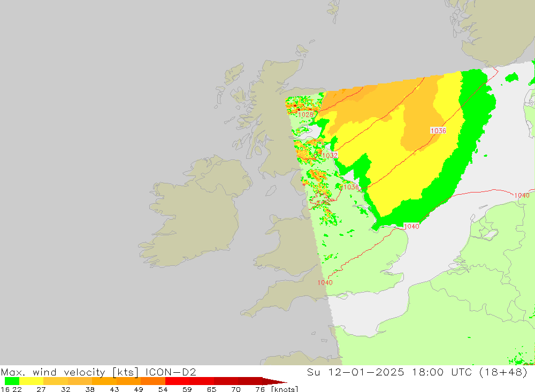535x392 pixels.
Task: Click the "38" value under the legend
Action: point(90,389)
